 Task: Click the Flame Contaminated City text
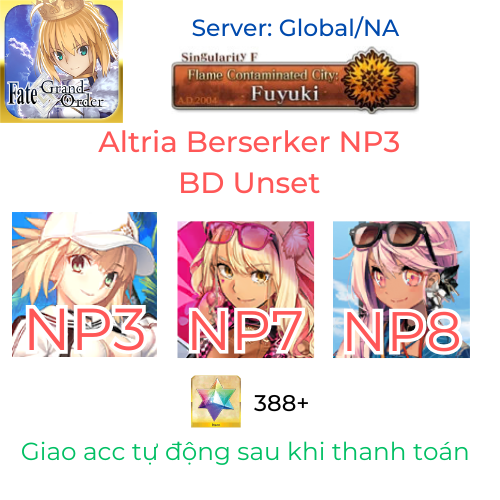coord(263,75)
